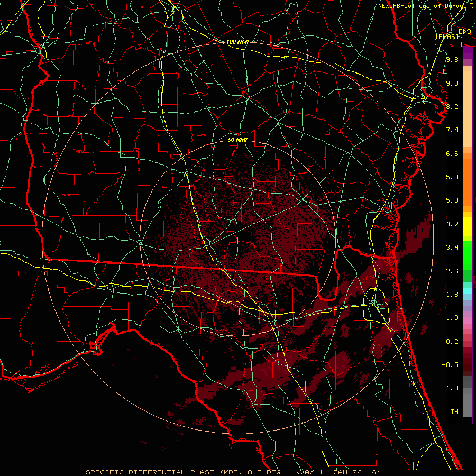Screen dimensions: 476x476
Task: Click the DKD label at top right
Action: pos(465,31)
